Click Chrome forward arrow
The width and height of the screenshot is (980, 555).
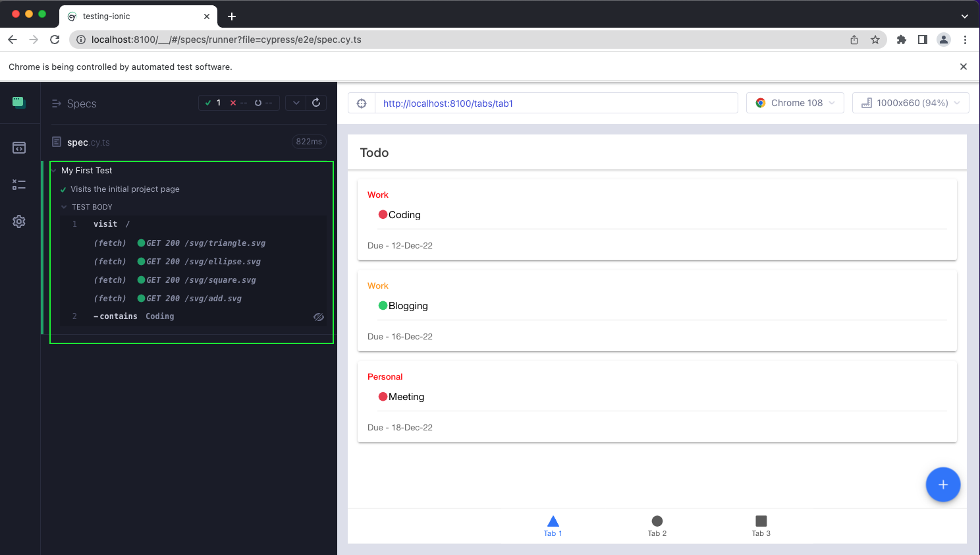[34, 40]
